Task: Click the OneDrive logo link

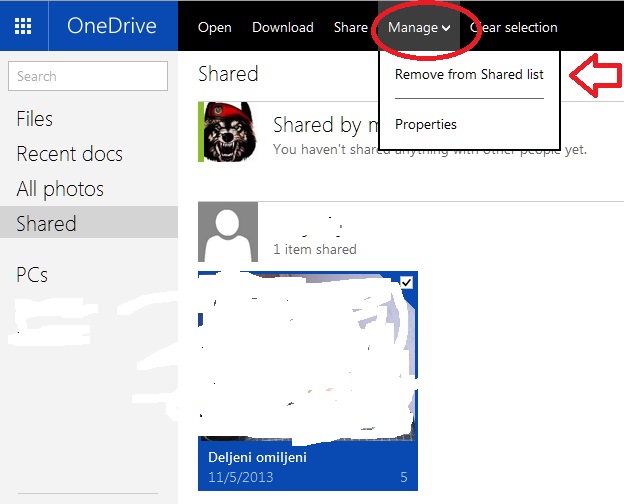Action: click(x=112, y=26)
